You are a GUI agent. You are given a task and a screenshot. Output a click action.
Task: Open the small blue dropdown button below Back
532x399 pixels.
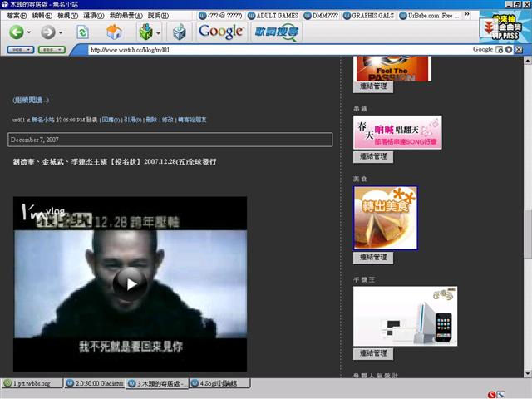(20, 50)
